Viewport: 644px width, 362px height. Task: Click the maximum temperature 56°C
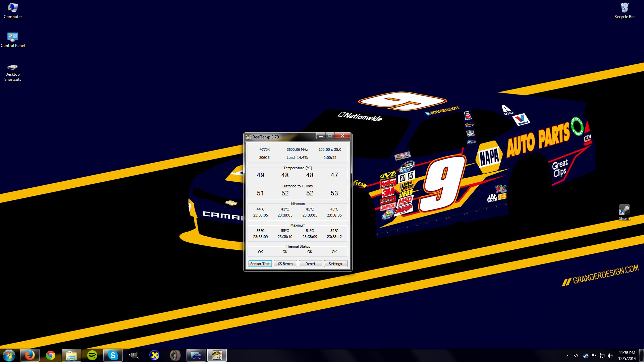tap(260, 231)
